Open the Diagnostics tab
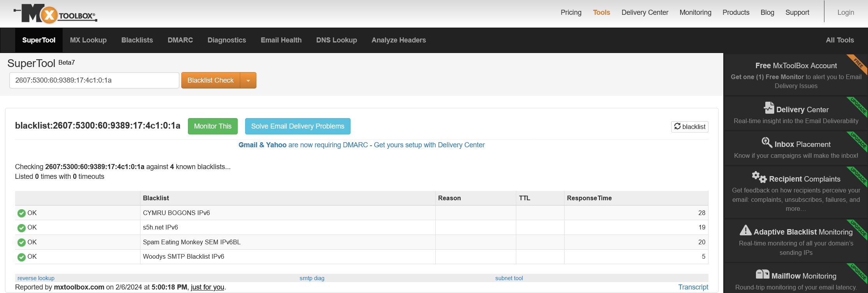Image resolution: width=868 pixels, height=293 pixels. 227,40
